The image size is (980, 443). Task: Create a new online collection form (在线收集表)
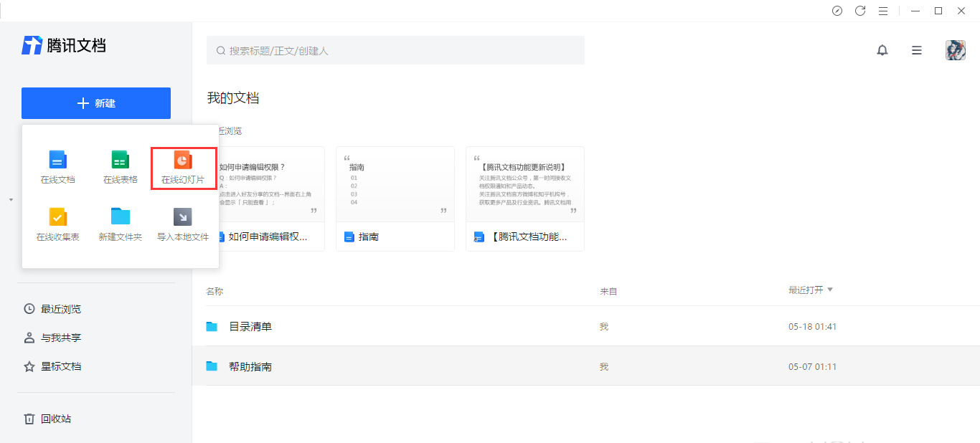click(x=57, y=224)
